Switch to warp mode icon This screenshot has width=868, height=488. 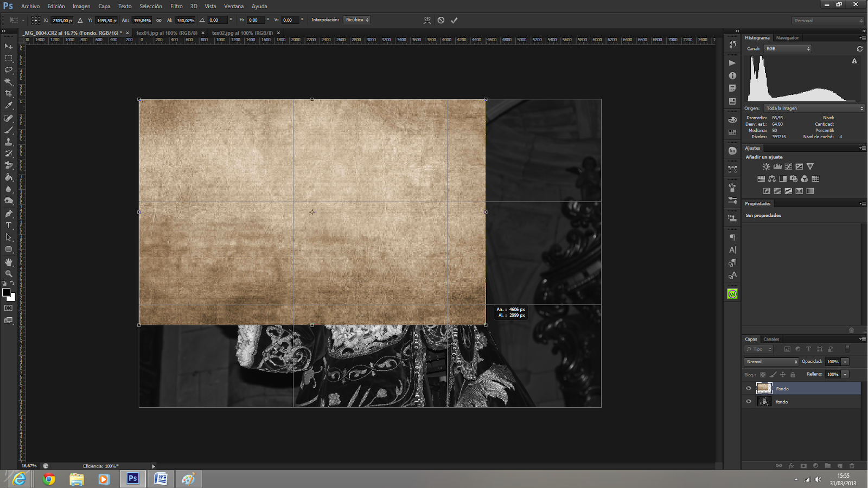click(427, 20)
